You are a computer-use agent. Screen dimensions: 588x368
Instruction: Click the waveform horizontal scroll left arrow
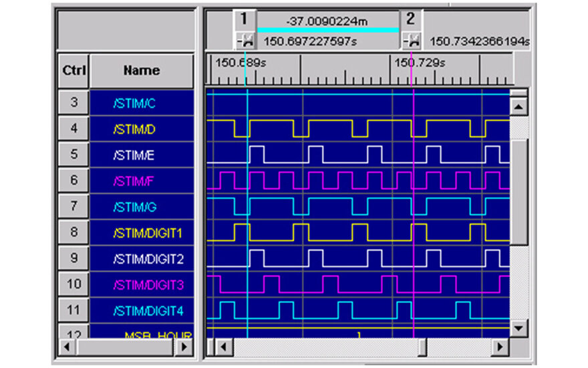pyautogui.click(x=224, y=347)
